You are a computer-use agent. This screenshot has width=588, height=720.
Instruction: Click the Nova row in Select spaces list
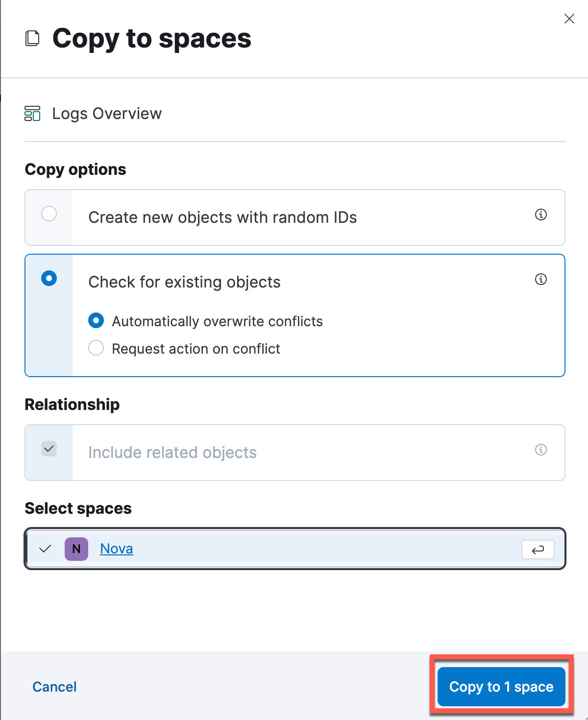point(295,549)
